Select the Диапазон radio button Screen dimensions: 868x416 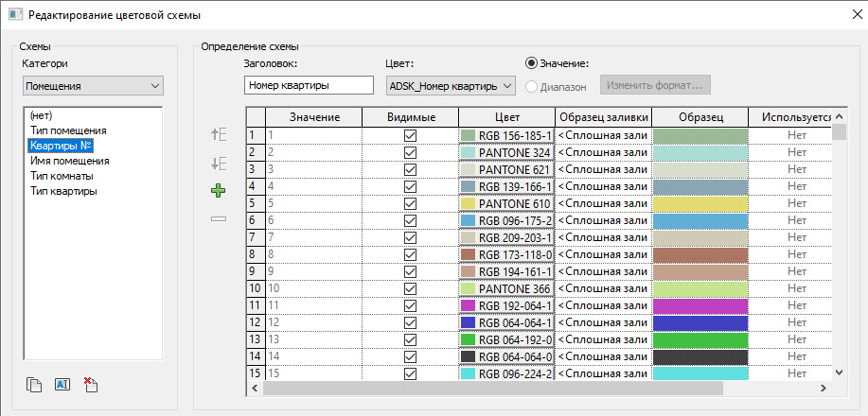[x=531, y=86]
